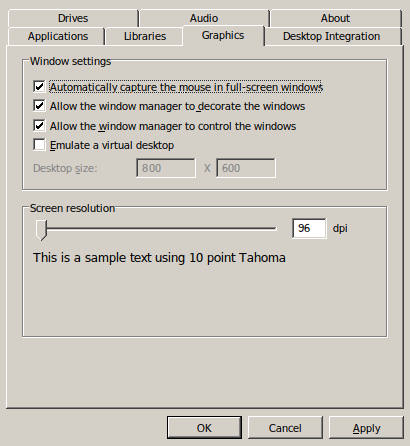Toggle window manager control of windows
Image resolution: width=410 pixels, height=446 pixels.
tap(39, 126)
